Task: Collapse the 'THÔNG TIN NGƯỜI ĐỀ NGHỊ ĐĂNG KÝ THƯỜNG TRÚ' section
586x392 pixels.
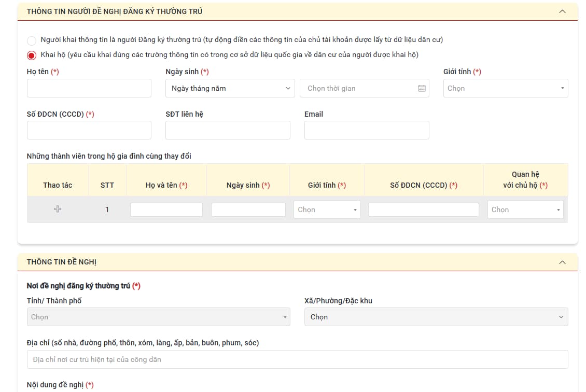Action: pos(562,11)
